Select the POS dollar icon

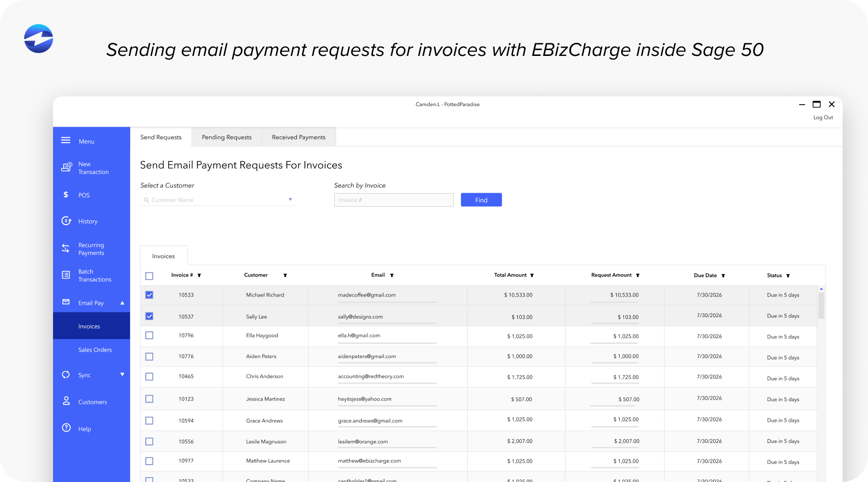pos(66,195)
